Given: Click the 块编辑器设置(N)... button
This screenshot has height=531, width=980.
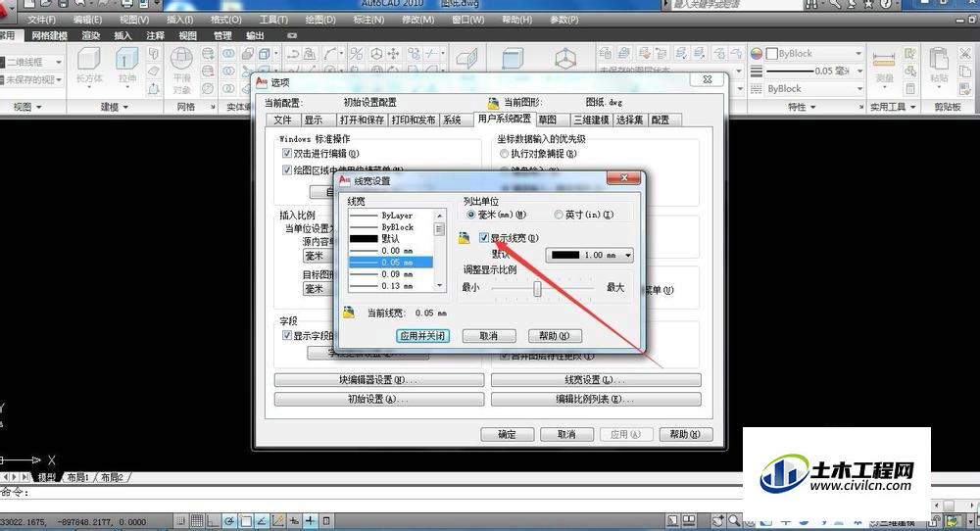Looking at the screenshot, I should (x=378, y=380).
